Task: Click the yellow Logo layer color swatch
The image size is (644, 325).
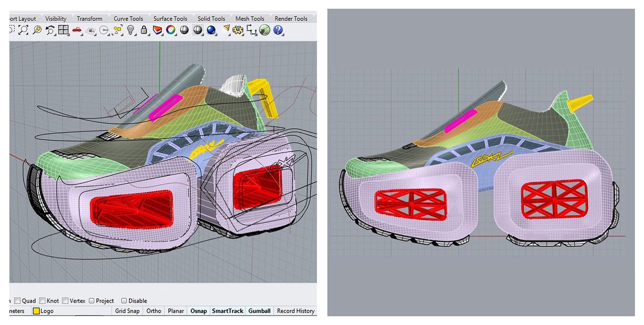Action: click(36, 311)
